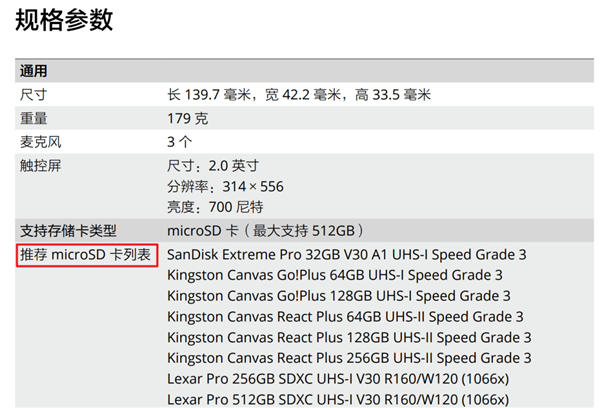Image resolution: width=600 pixels, height=408 pixels.
Task: Click the Kingston Canvas Go!Plus 128GB entry
Action: [339, 296]
